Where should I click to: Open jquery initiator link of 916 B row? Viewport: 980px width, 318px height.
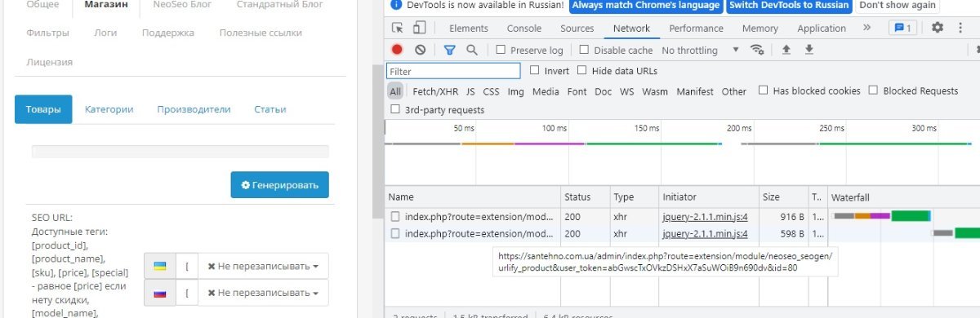(705, 216)
